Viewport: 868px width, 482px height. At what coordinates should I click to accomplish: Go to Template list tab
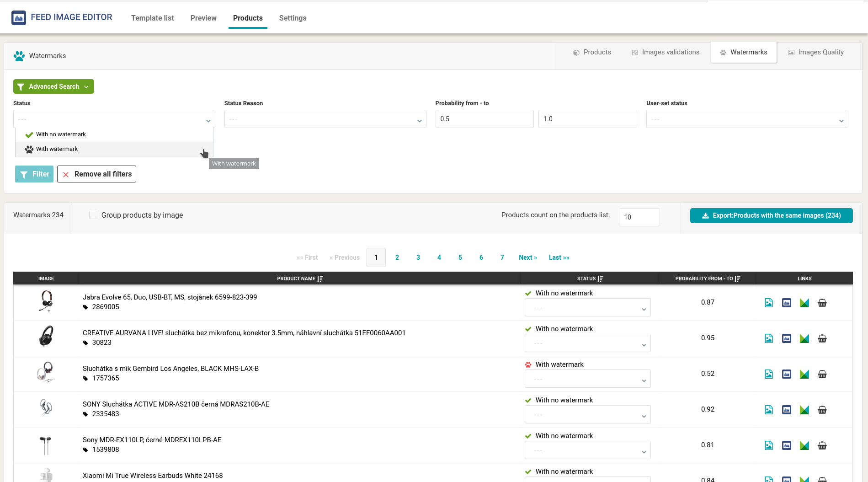pyautogui.click(x=152, y=18)
